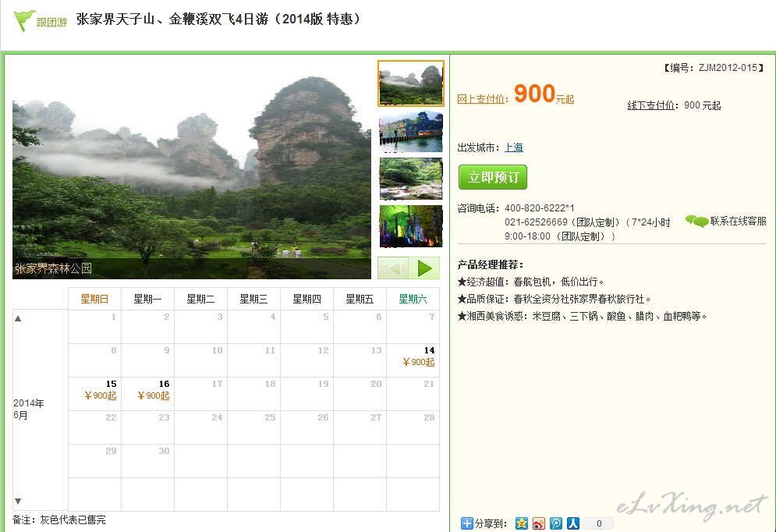Click sold-out date 1 in calendar
The width and height of the screenshot is (776, 532).
94,327
